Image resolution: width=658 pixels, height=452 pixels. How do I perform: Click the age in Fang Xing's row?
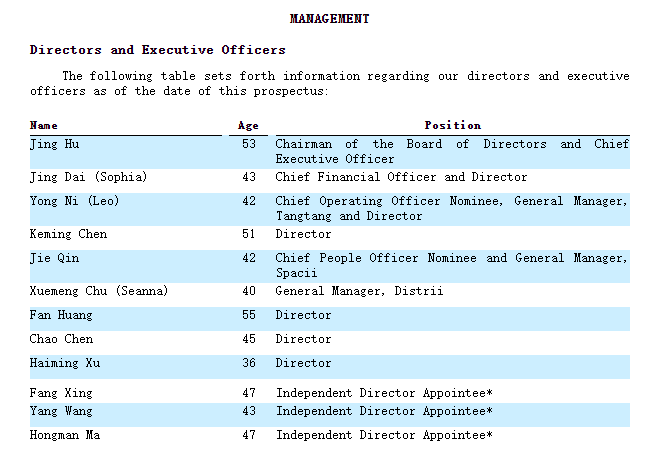(249, 393)
